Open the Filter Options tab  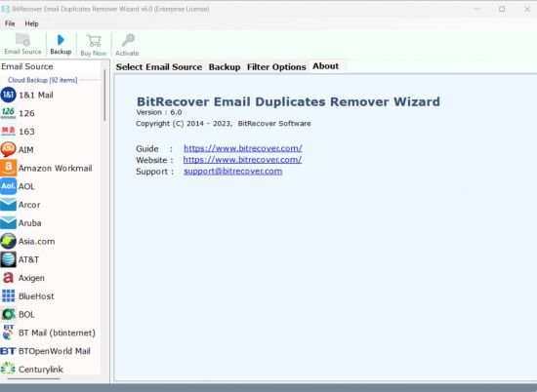coord(276,67)
